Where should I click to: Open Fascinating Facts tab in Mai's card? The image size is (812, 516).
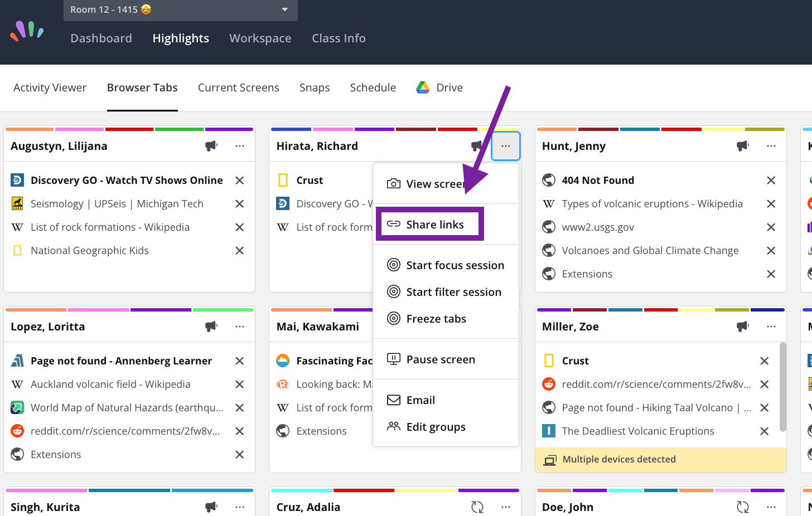[334, 361]
